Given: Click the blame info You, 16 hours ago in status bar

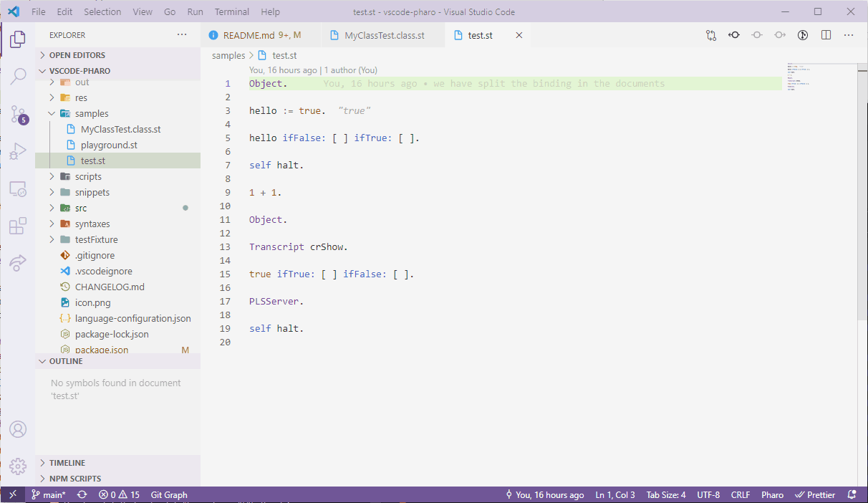Looking at the screenshot, I should 544,494.
